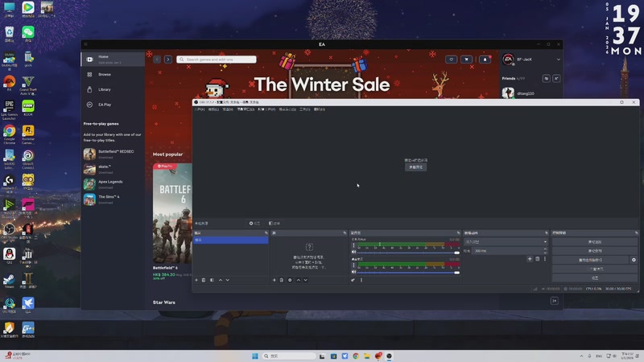The height and width of the screenshot is (362, 644).
Task: Move scene down arrow in OBS scenes panel
Action: tap(228, 280)
